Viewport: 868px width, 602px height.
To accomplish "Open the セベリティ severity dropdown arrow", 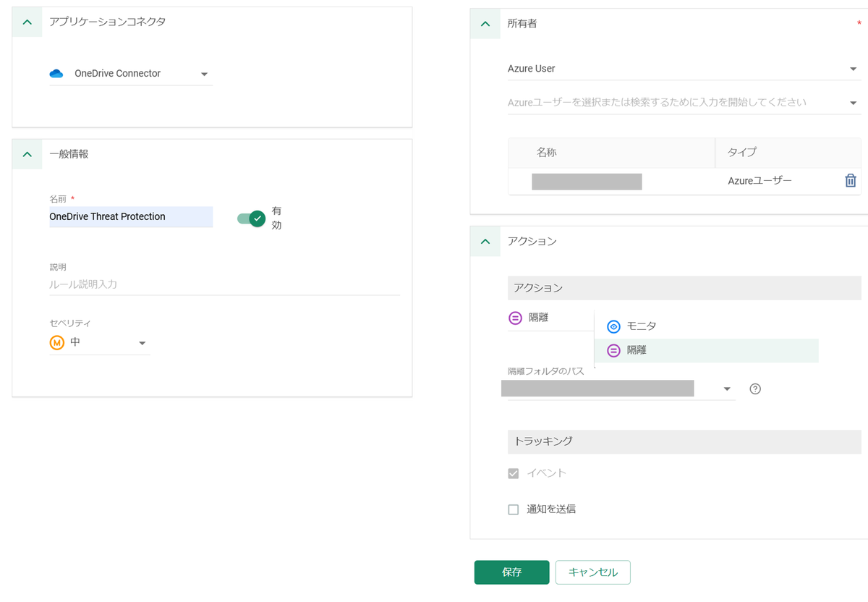I will coord(142,343).
